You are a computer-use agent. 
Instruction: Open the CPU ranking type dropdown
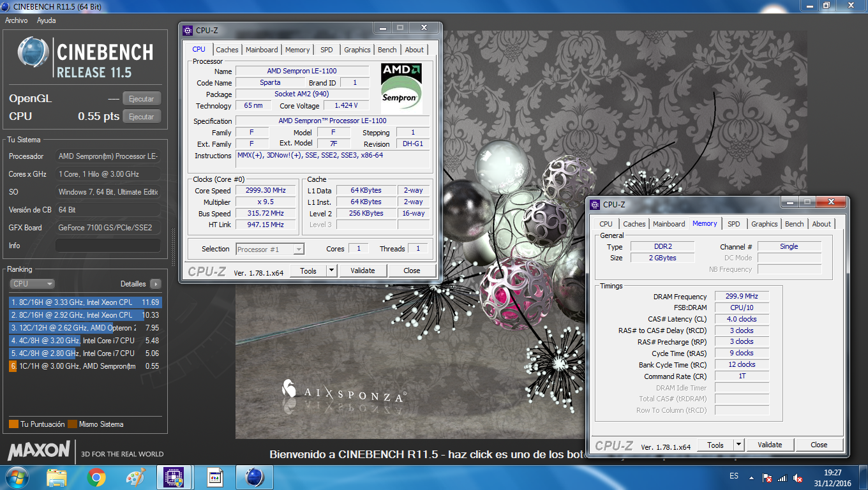pyautogui.click(x=32, y=284)
